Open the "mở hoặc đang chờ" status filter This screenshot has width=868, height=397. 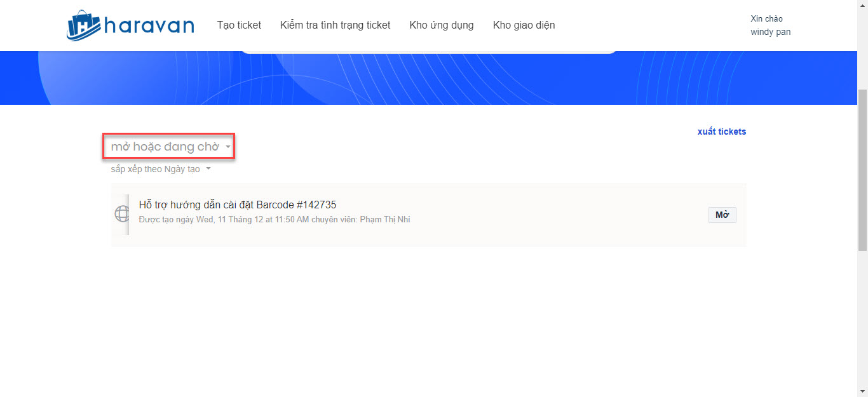point(165,147)
